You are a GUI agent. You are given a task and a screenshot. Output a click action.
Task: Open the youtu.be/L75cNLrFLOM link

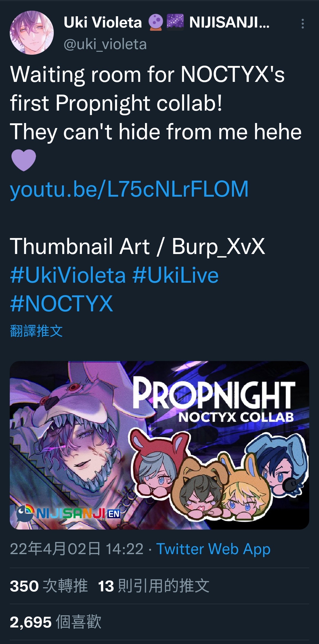[x=129, y=189]
